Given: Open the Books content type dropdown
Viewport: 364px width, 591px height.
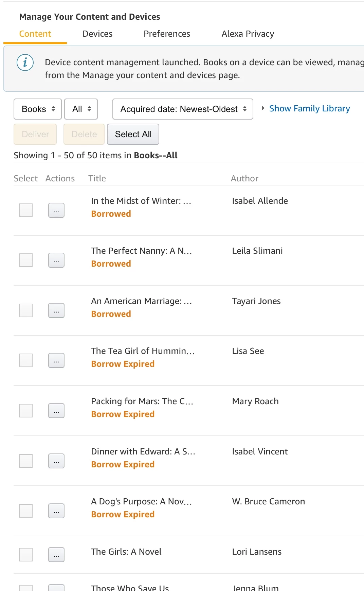Looking at the screenshot, I should pos(38,109).
